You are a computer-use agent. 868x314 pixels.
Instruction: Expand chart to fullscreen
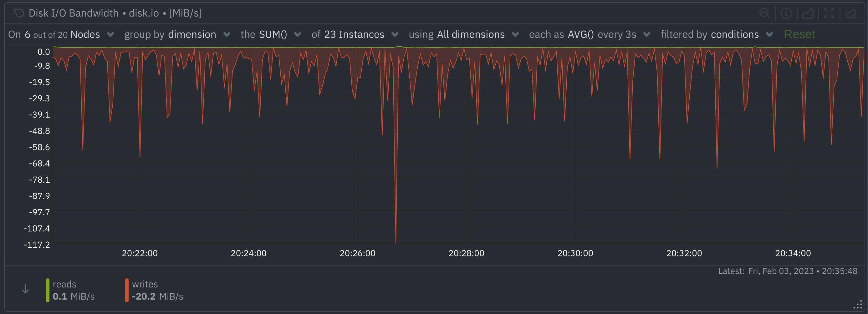pos(829,13)
